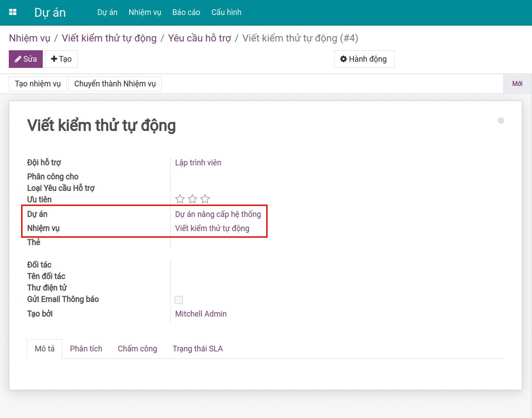Viewport: 532px width, 418px height.
Task: Click Sửa edit button with pencil
Action: [x=26, y=59]
